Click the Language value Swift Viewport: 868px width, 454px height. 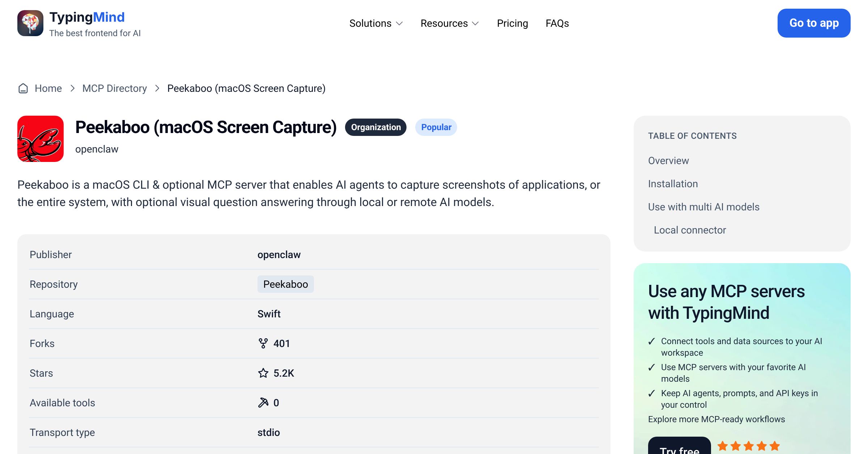(269, 314)
